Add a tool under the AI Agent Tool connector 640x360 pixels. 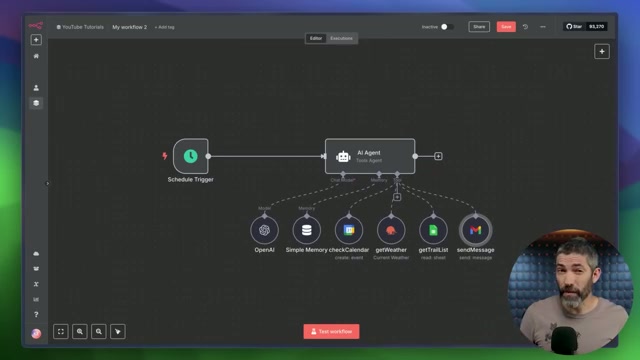coord(397,197)
